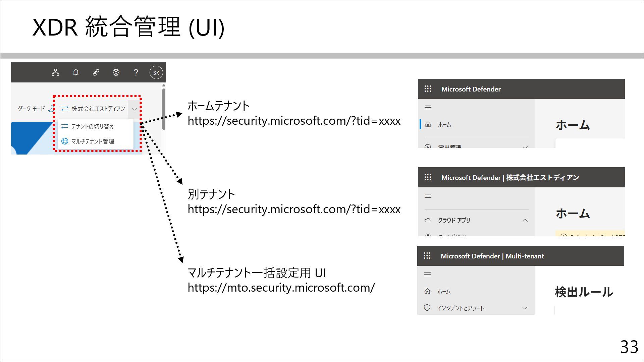The height and width of the screenshot is (362, 644).
Task: Click the ダーク モード label
Action: (x=31, y=109)
